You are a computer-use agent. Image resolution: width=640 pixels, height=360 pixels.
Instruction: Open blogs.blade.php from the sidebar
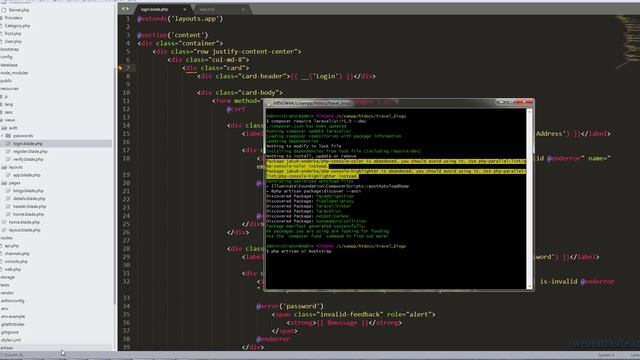(28, 191)
